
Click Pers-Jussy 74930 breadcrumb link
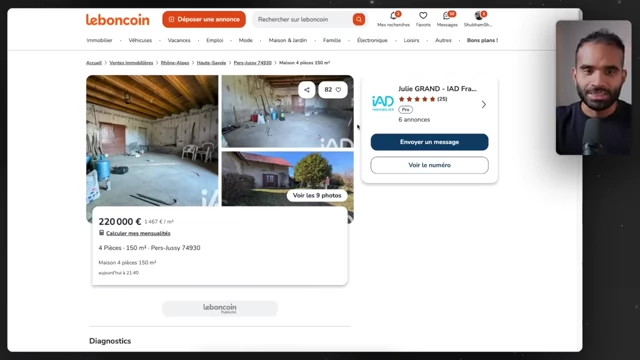pyautogui.click(x=252, y=63)
